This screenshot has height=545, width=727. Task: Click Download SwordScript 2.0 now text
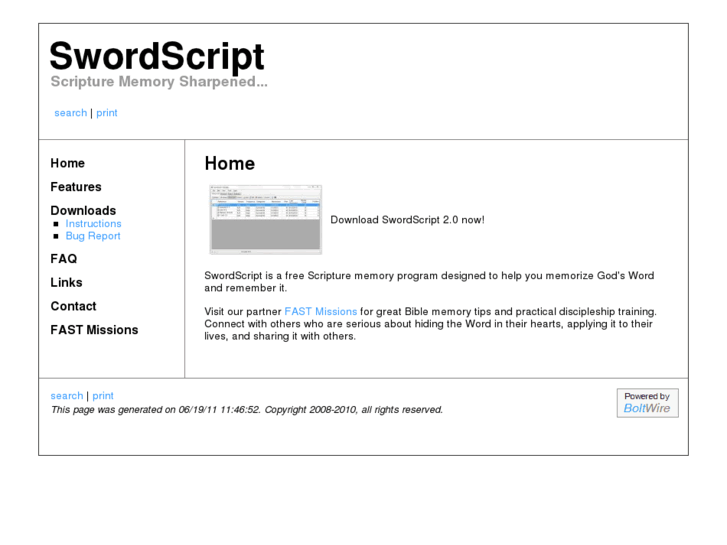pyautogui.click(x=407, y=220)
